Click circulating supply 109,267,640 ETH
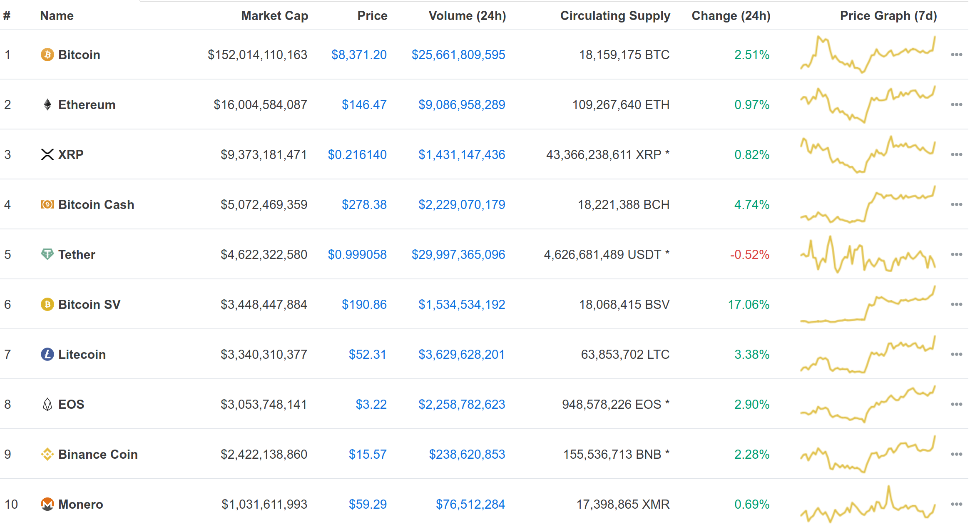The width and height of the screenshot is (980, 527). 621,104
